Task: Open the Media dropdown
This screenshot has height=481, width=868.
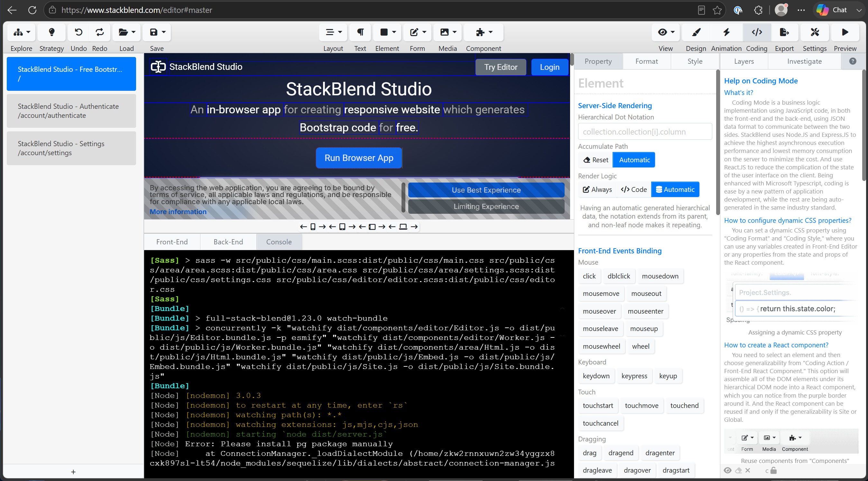Action: 448,33
